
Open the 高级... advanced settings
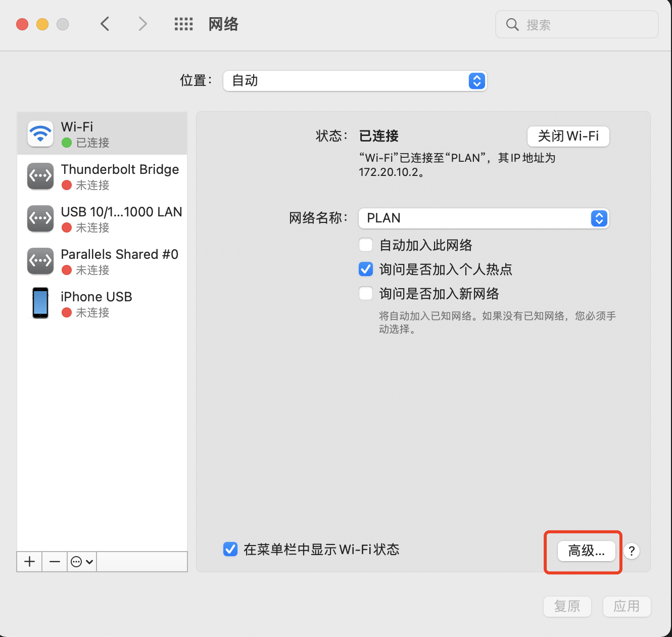tap(586, 552)
